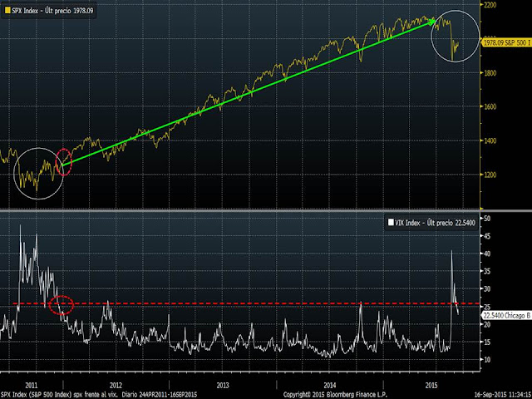Click the 45 value on the VIX axis
The width and height of the screenshot is (532, 399).
click(x=487, y=236)
